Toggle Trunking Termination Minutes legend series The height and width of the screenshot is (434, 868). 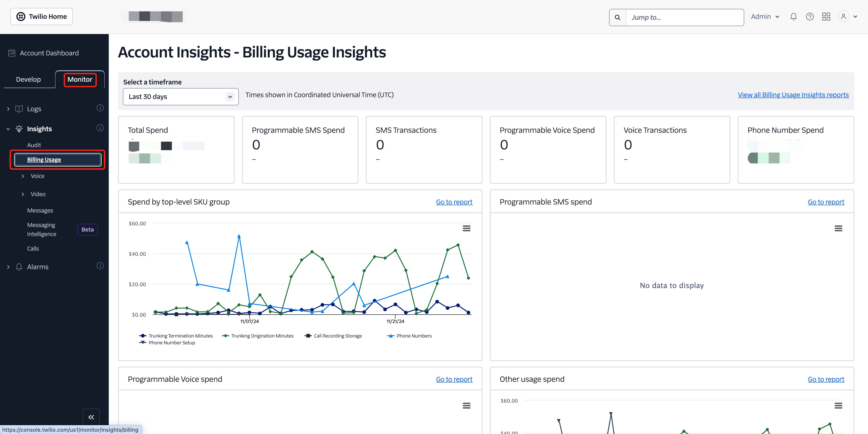click(176, 336)
